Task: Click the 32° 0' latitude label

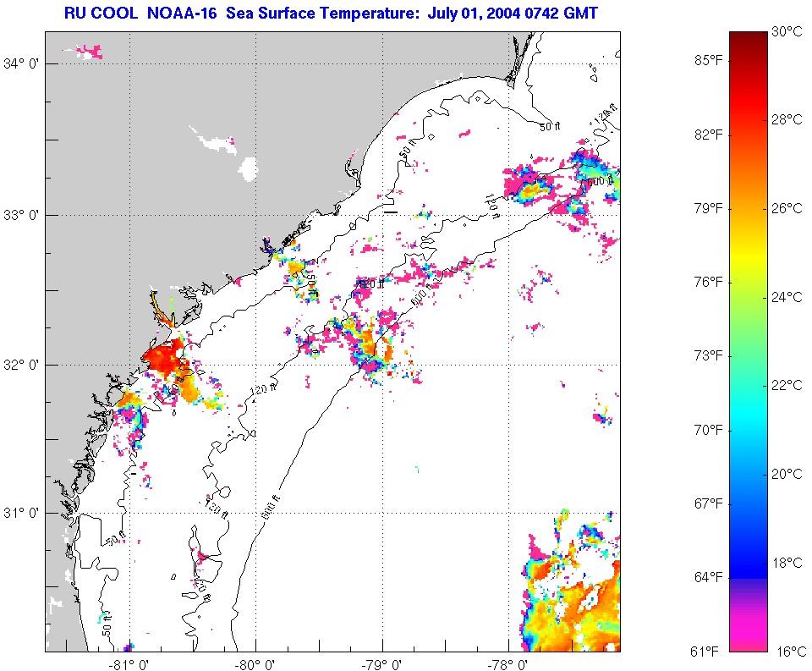Action: coord(21,365)
